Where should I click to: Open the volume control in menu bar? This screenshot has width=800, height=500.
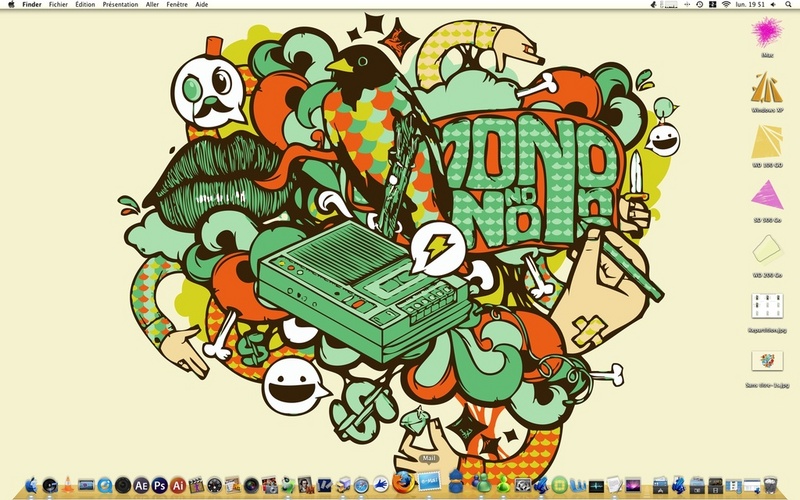coord(773,5)
